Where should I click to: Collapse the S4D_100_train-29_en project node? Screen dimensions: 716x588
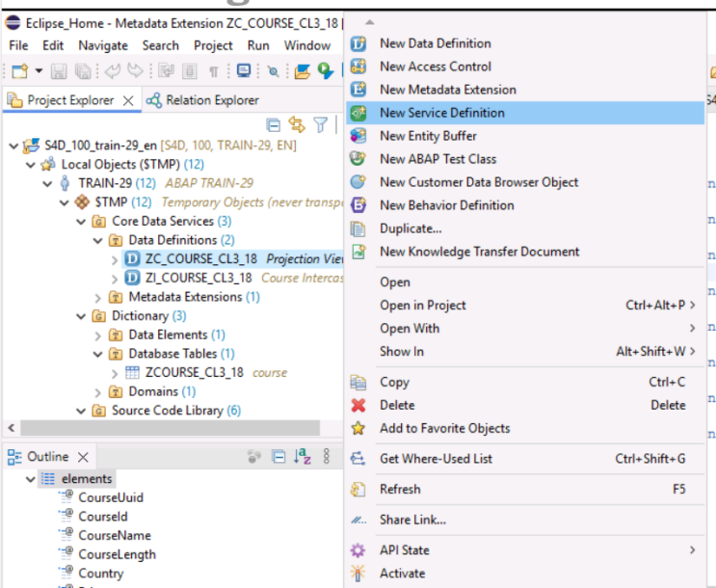tap(13, 147)
